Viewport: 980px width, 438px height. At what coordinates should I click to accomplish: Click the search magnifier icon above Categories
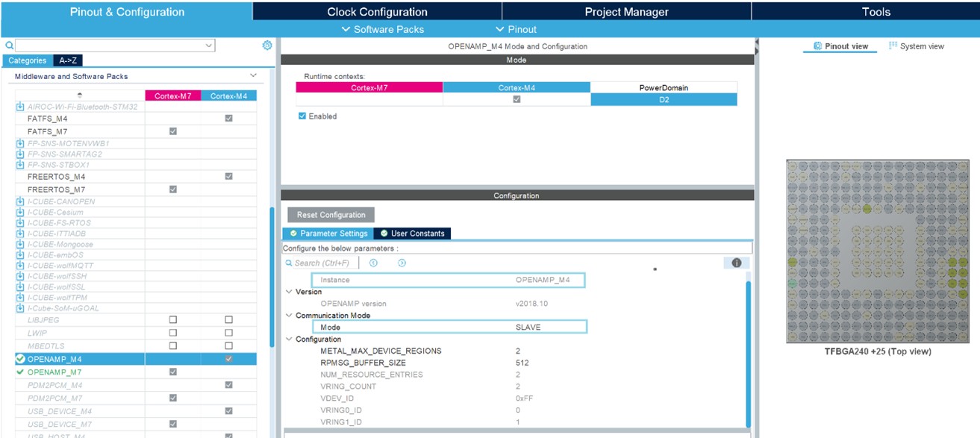pos(10,46)
